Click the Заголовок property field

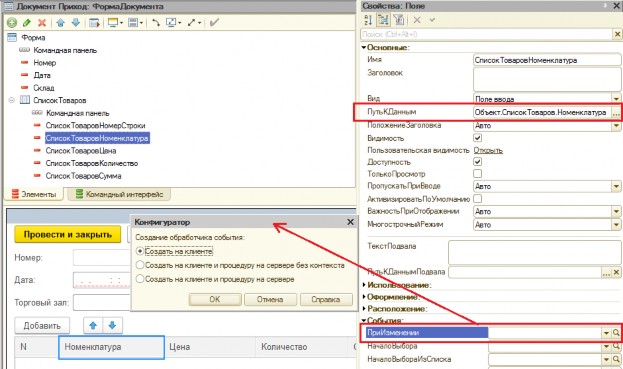click(547, 79)
